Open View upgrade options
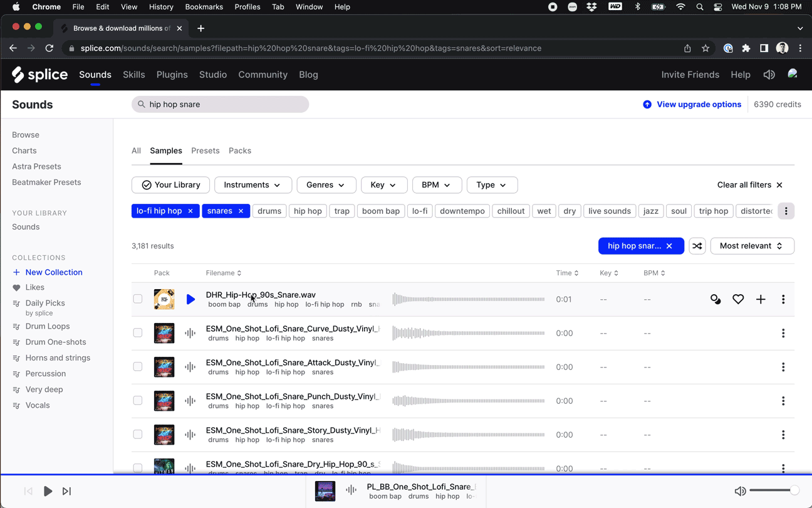 tap(698, 104)
